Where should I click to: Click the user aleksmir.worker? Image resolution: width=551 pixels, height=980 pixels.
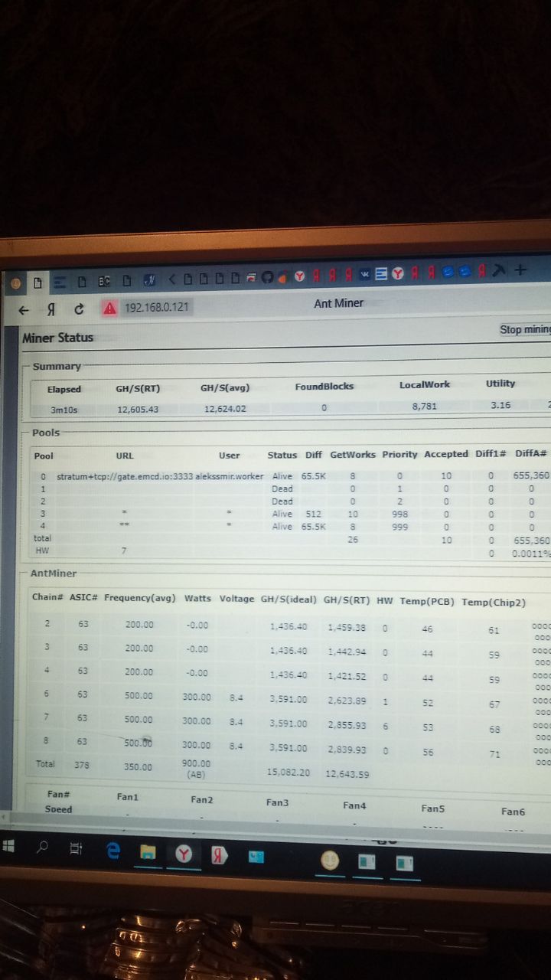click(230, 476)
